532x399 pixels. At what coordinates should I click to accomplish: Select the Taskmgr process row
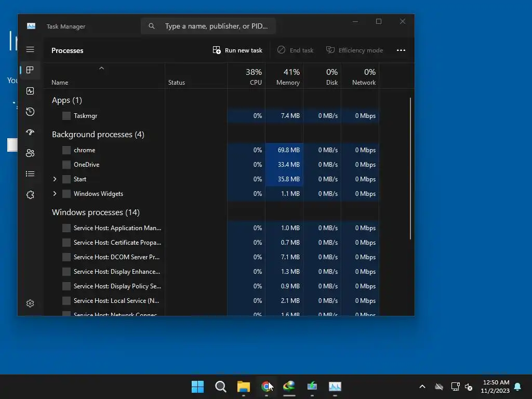pyautogui.click(x=215, y=116)
